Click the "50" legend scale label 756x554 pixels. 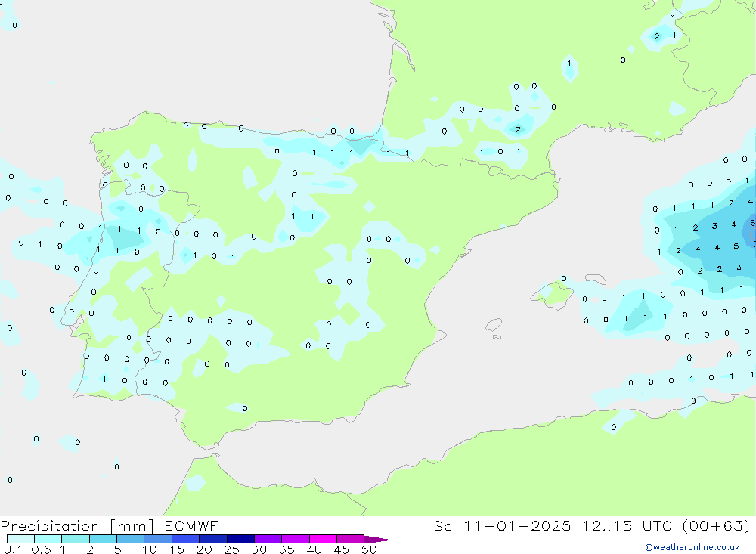point(369,549)
